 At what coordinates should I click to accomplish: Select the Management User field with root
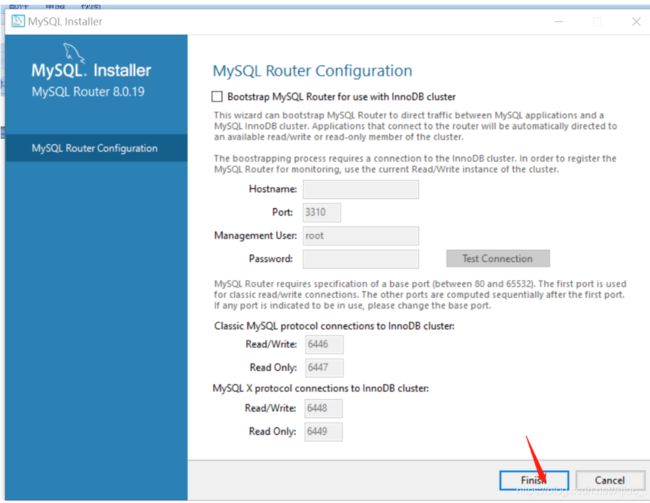click(x=361, y=236)
